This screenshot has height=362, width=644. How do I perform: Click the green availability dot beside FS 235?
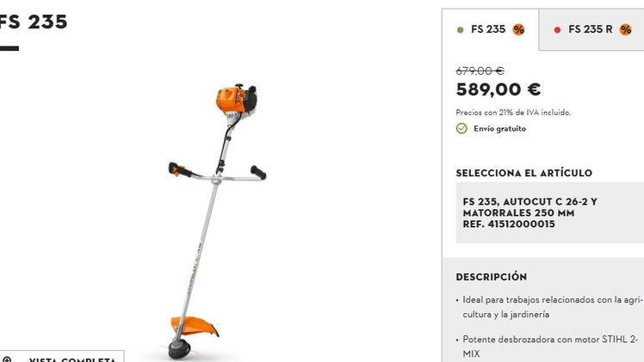[460, 30]
